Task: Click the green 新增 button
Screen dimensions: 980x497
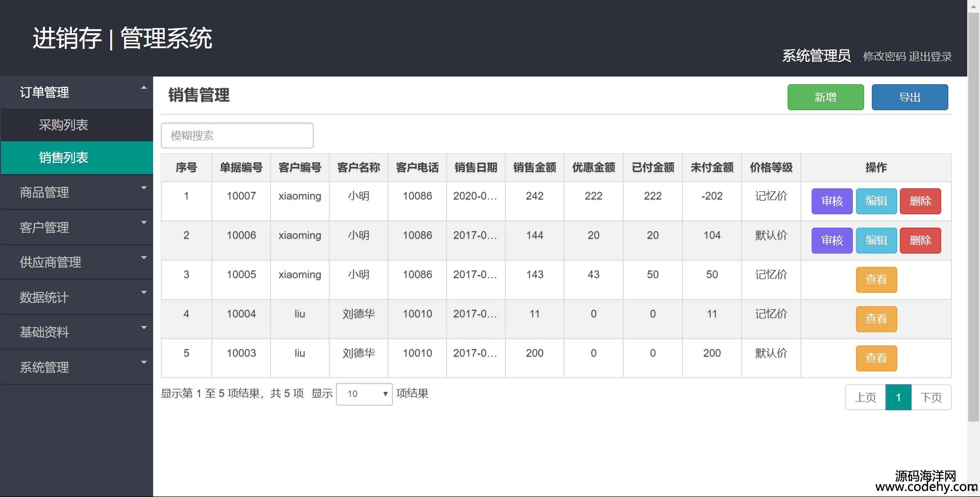Action: (825, 97)
